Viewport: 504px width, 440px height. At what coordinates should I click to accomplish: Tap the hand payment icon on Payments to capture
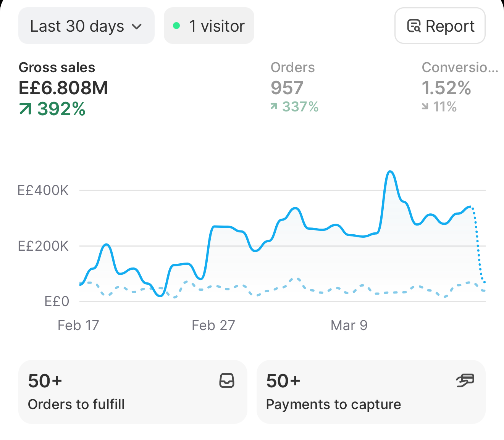[x=465, y=380]
